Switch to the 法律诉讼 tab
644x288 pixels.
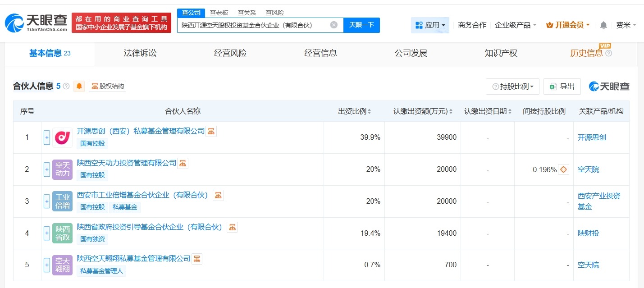pyautogui.click(x=140, y=53)
